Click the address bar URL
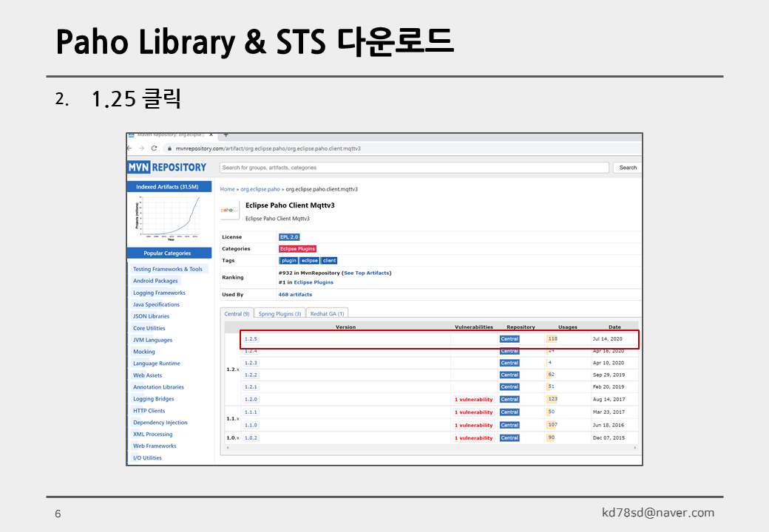 click(268, 149)
